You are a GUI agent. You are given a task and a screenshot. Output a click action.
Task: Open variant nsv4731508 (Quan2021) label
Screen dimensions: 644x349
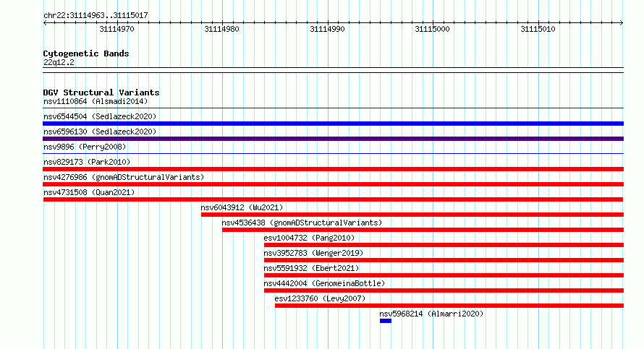coord(89,192)
